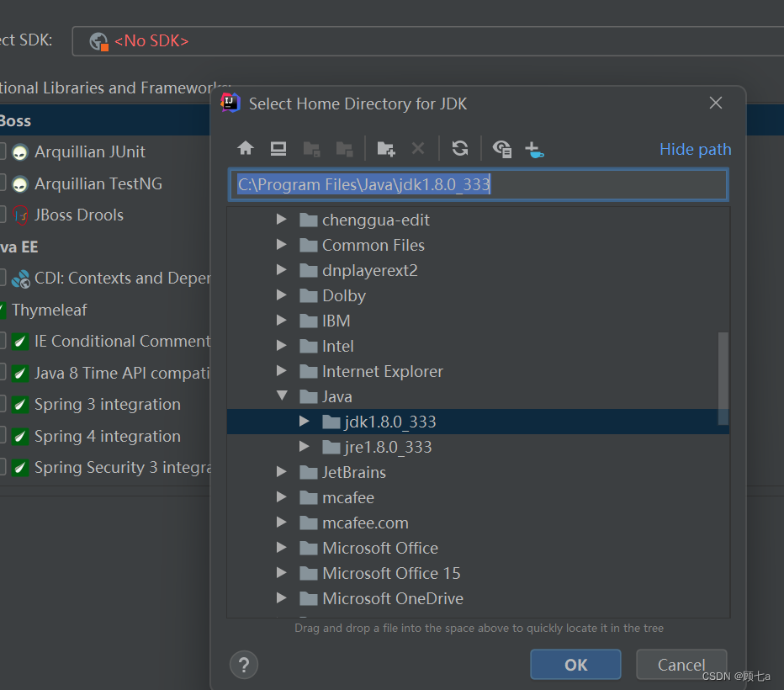This screenshot has height=690, width=784.
Task: Select Thymeleaf in frameworks list
Action: [50, 310]
